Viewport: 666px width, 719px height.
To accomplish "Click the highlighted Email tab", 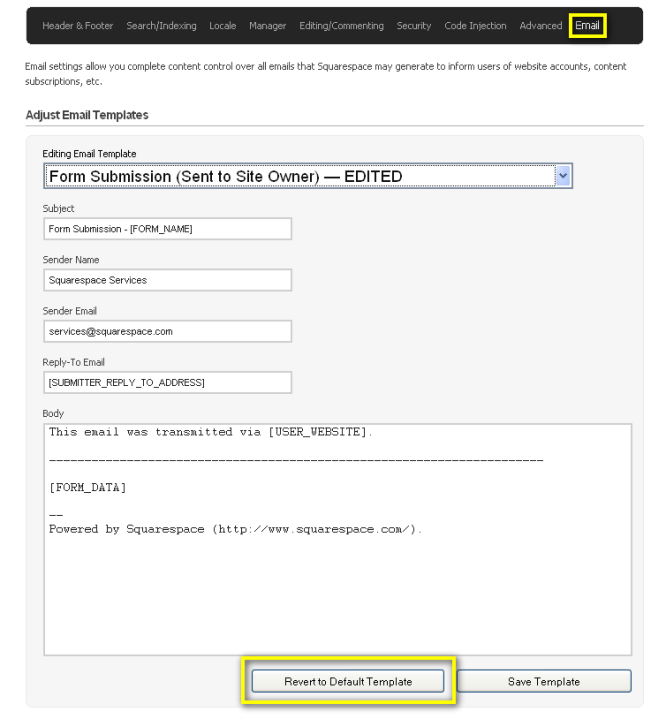I will point(587,26).
